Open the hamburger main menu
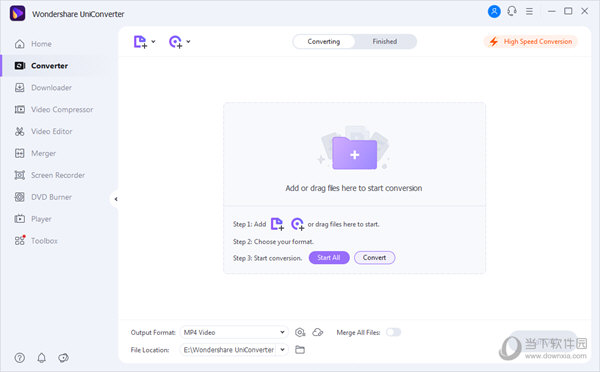The image size is (600, 372). [x=529, y=11]
